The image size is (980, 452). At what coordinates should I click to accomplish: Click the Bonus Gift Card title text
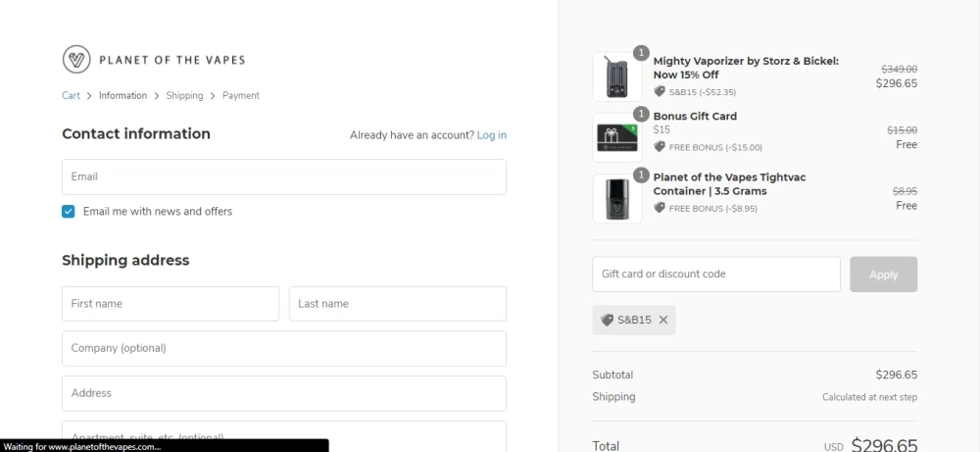pos(695,117)
